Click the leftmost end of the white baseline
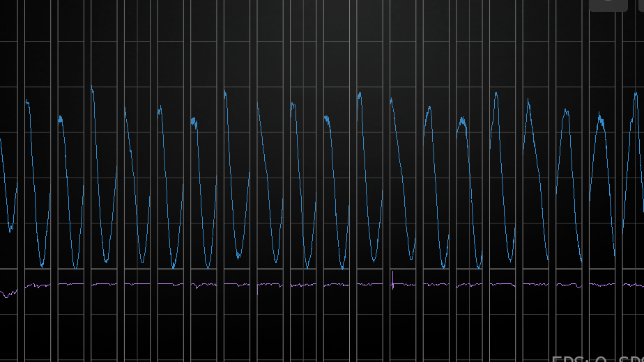 coord(2,269)
